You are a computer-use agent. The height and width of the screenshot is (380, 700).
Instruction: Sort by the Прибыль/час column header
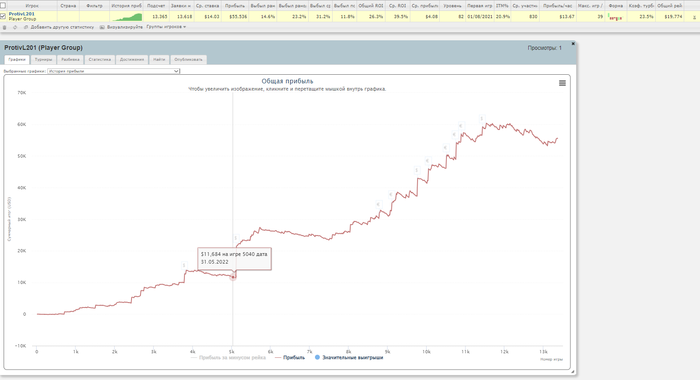tap(558, 6)
